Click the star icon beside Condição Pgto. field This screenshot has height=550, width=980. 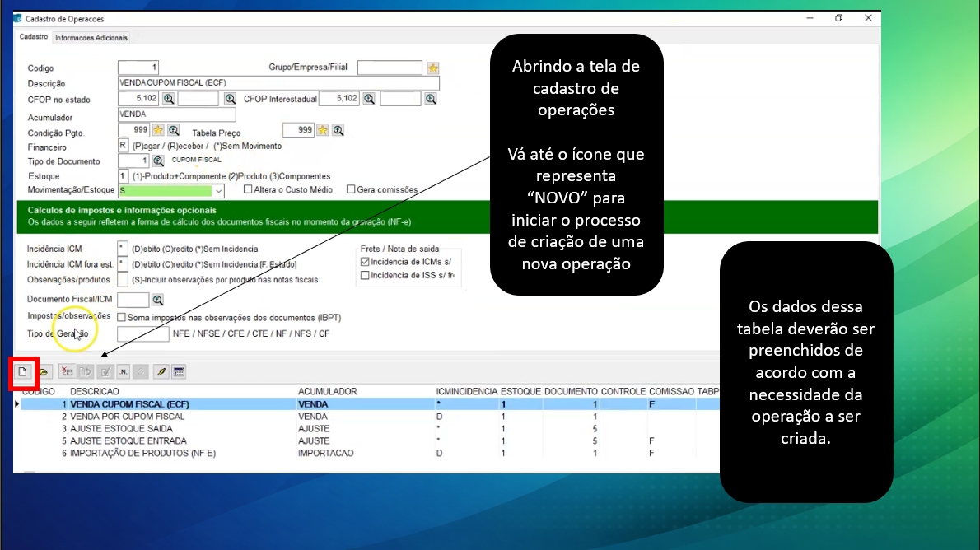click(x=158, y=130)
